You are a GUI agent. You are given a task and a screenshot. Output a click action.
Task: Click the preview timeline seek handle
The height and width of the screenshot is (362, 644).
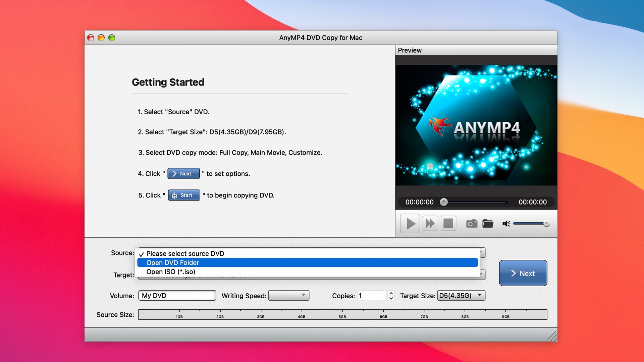pyautogui.click(x=443, y=202)
